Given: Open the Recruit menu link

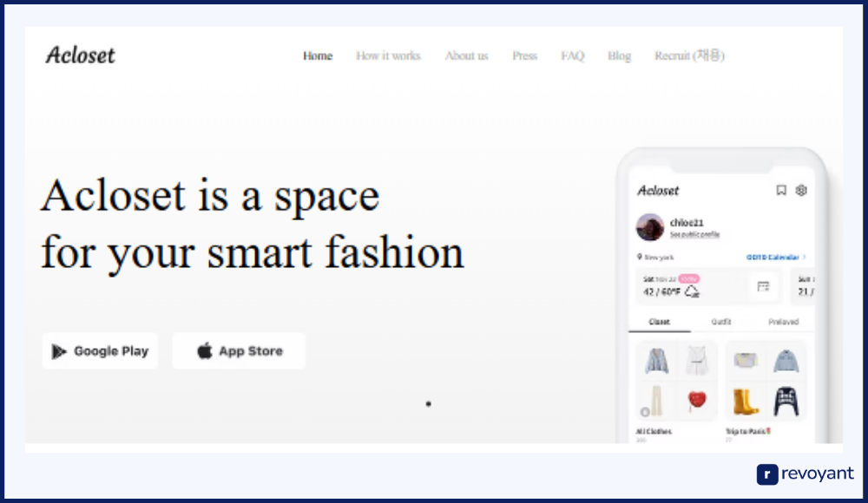Looking at the screenshot, I should pos(689,56).
